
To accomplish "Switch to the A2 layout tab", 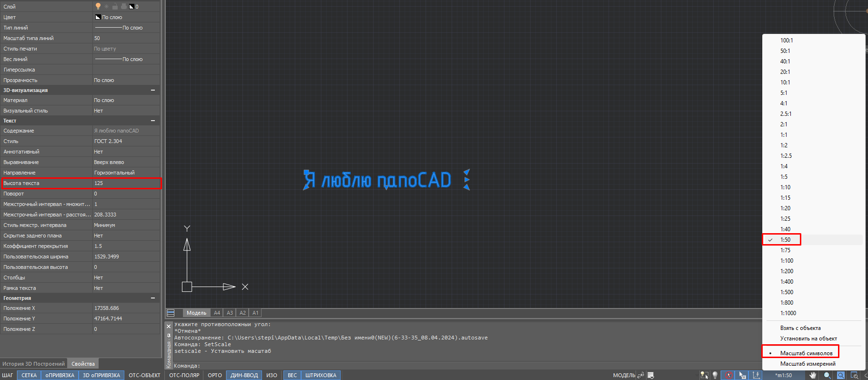I will coord(243,313).
